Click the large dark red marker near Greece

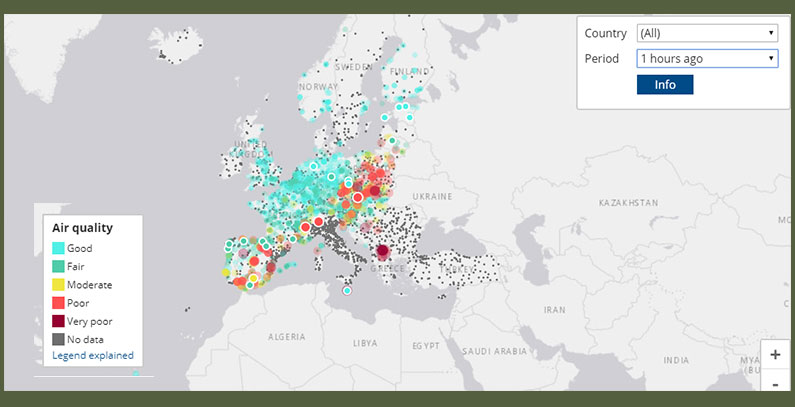[382, 252]
